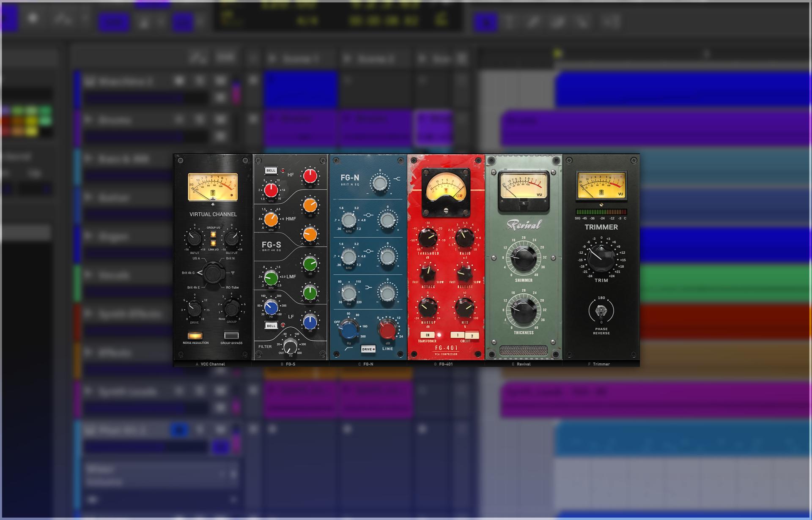Viewport: 812px width, 520px height.
Task: Select Circuit 2 on FG-401
Action: click(472, 336)
